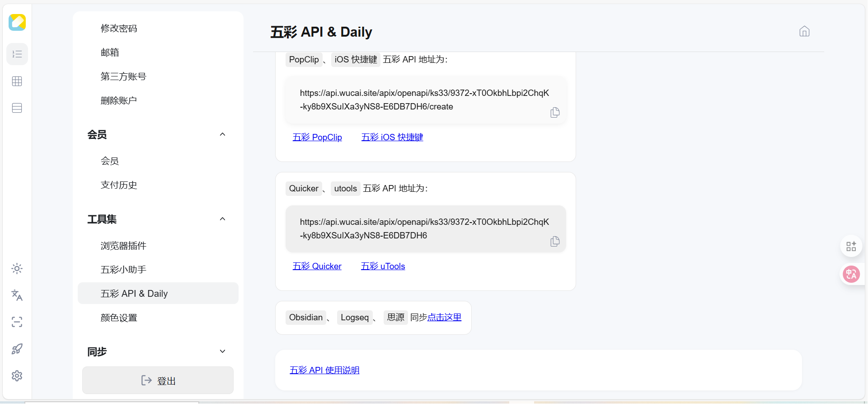Image resolution: width=868 pixels, height=404 pixels.
Task: Click the floating apps grid plus icon
Action: (851, 247)
